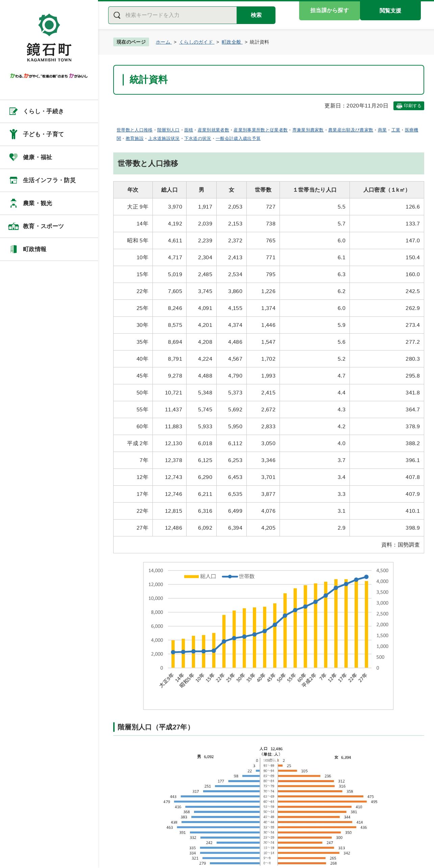The width and height of the screenshot is (434, 868).
Task: Open the 教育・スポーツ menu
Action: pos(49,226)
